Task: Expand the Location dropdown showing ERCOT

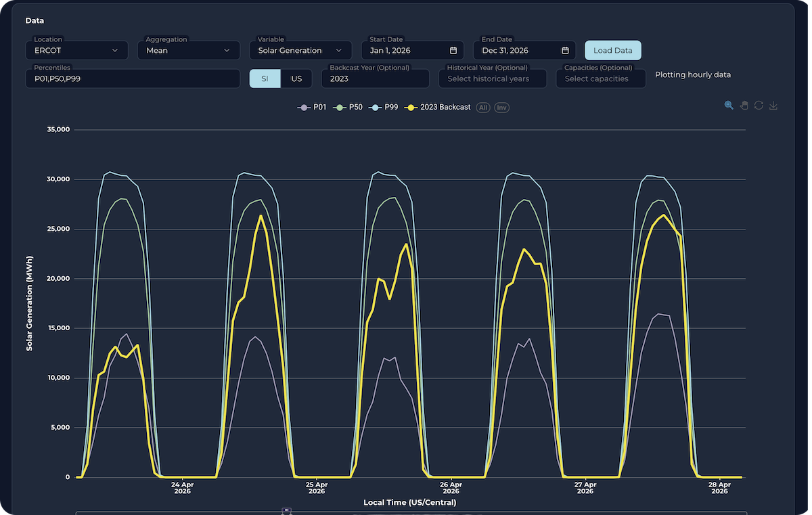Action: point(76,51)
